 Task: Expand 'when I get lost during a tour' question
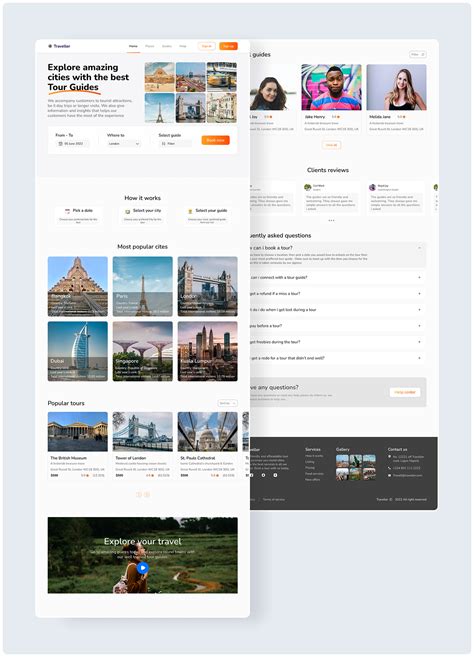420,310
